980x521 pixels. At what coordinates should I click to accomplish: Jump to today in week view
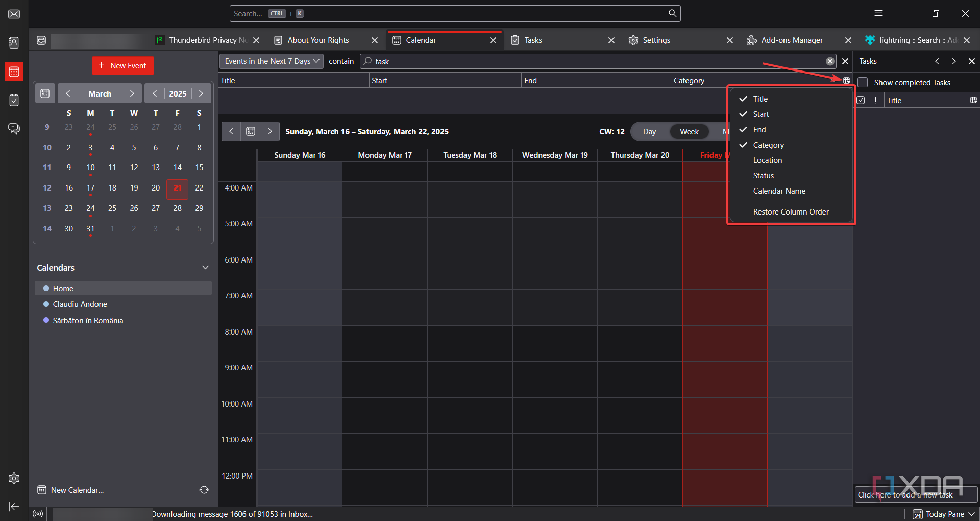click(251, 131)
